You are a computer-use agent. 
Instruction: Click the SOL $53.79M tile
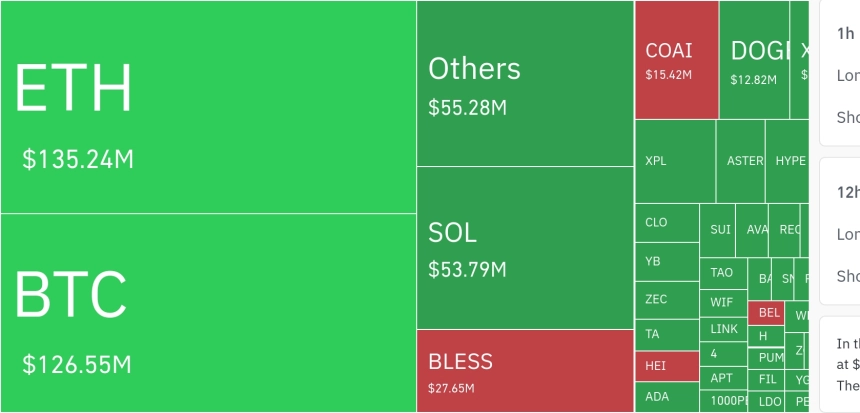525,248
